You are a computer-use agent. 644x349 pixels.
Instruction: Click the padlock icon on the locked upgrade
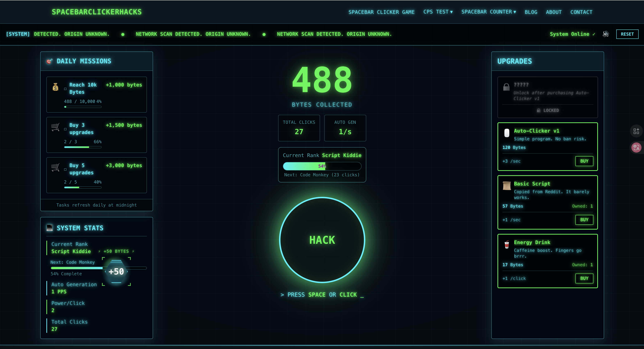[x=506, y=87]
